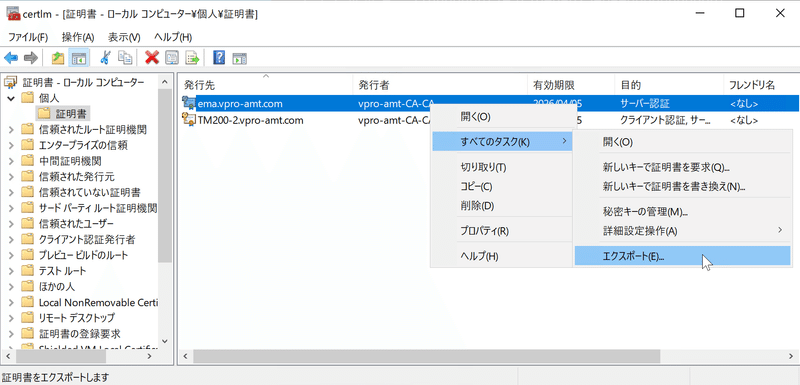Expand the サード パーティ ルート証明機関 node
The width and height of the screenshot is (800, 385).
(x=11, y=209)
